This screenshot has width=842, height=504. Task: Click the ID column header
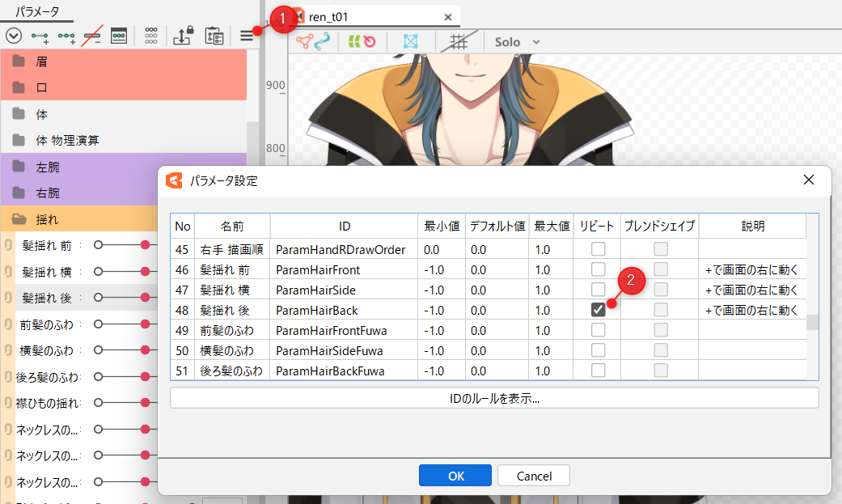(345, 227)
